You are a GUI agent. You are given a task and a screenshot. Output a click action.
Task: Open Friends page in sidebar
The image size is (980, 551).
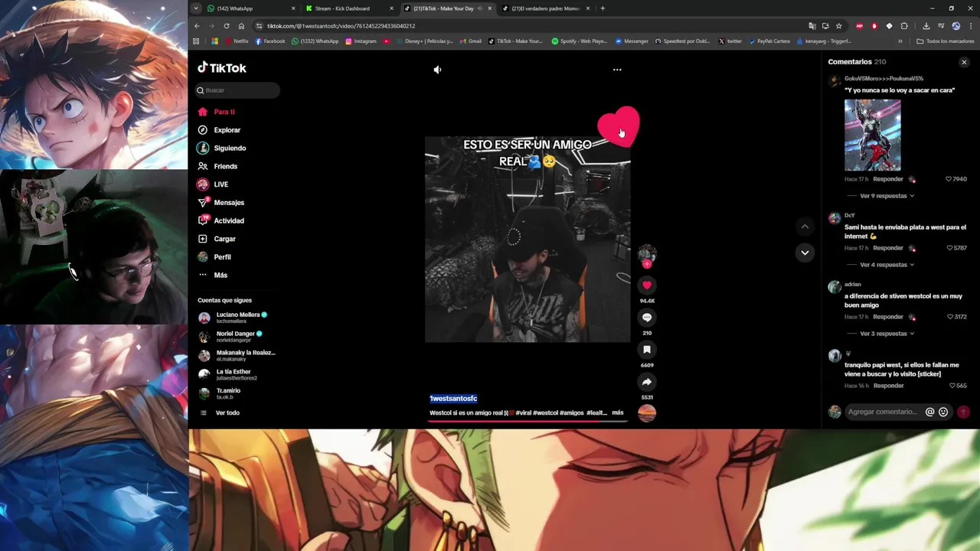218,166
